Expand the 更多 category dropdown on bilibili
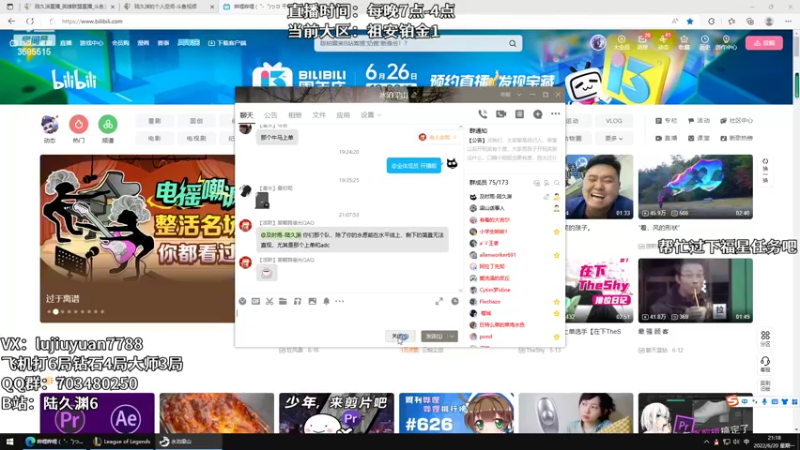The width and height of the screenshot is (800, 450). click(x=614, y=138)
